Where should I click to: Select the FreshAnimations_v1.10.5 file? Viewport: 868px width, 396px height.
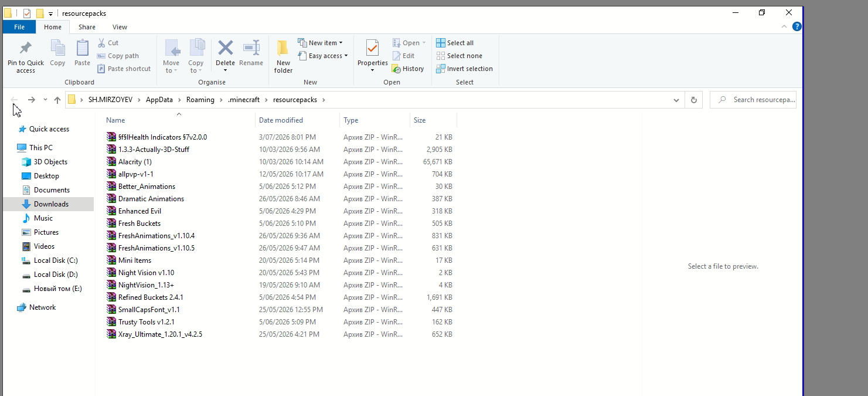click(156, 248)
